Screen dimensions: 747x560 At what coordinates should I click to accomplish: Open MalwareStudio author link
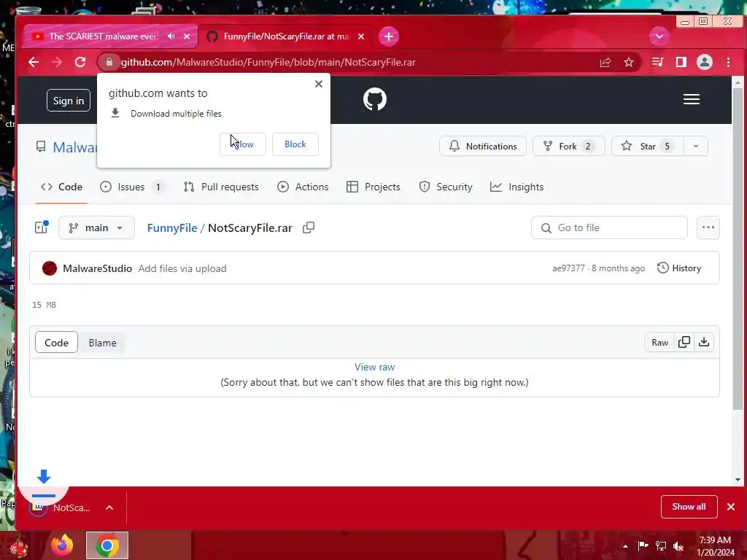click(x=97, y=268)
